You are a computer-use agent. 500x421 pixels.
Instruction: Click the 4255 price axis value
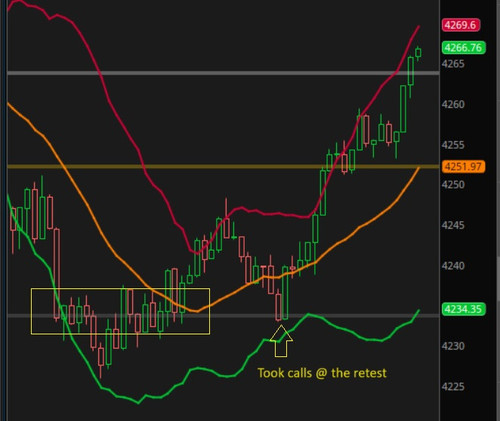pyautogui.click(x=453, y=145)
